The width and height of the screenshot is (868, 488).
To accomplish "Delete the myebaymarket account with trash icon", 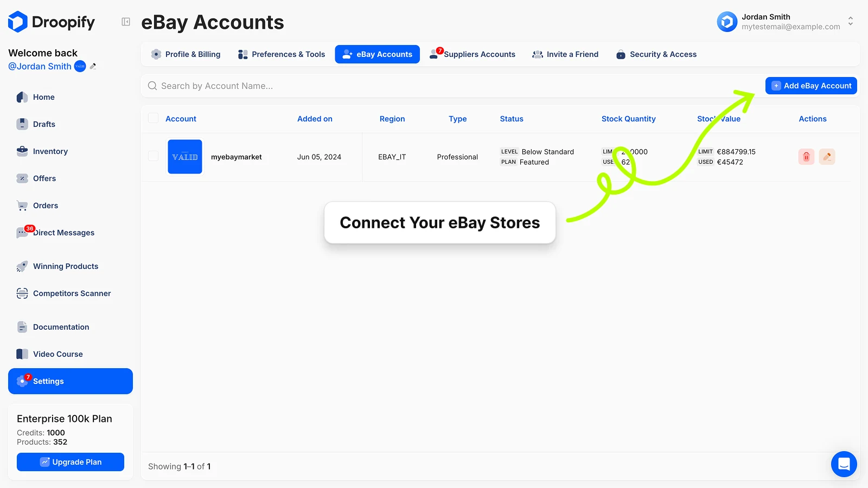I will point(806,157).
